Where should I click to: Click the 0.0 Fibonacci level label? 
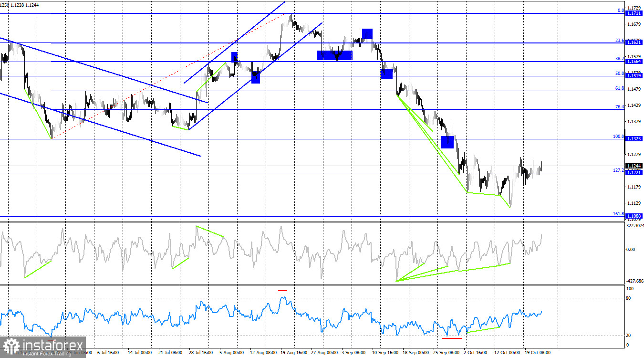click(x=621, y=11)
